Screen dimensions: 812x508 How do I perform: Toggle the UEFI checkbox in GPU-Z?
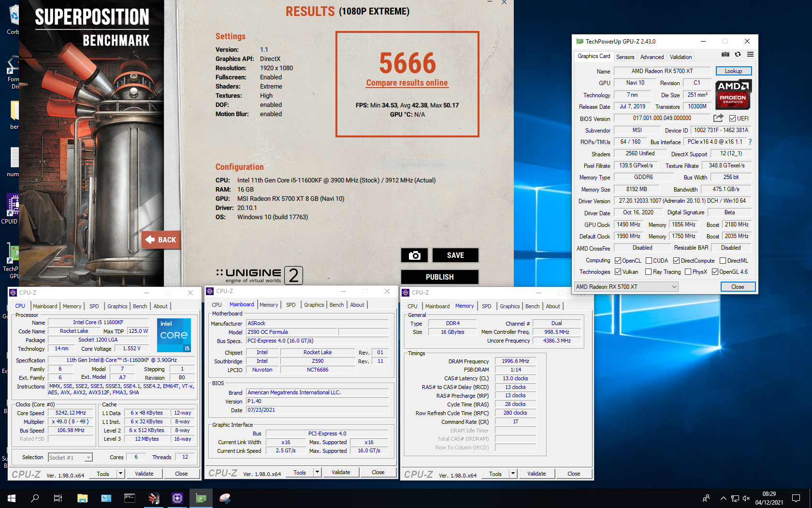pyautogui.click(x=732, y=119)
